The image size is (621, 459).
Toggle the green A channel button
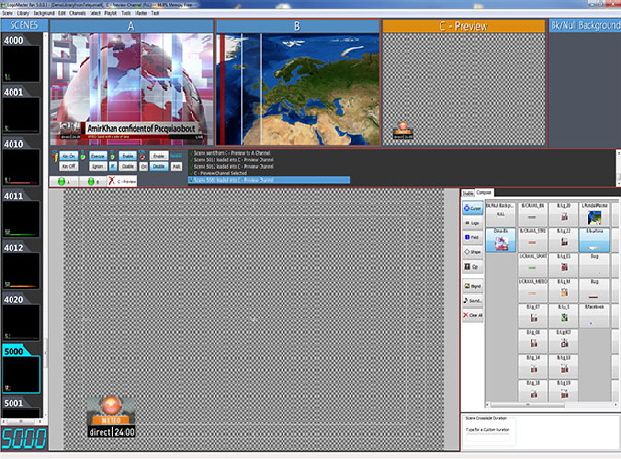(x=63, y=181)
